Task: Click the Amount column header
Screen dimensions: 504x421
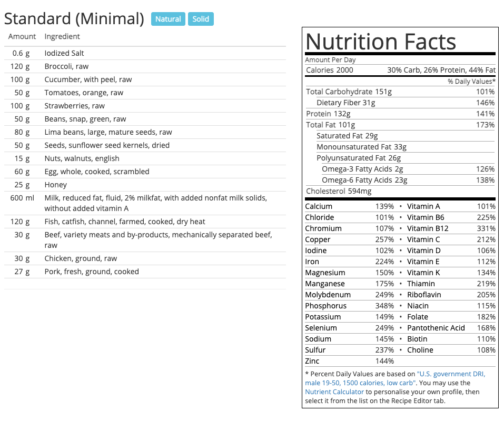Action: [22, 36]
